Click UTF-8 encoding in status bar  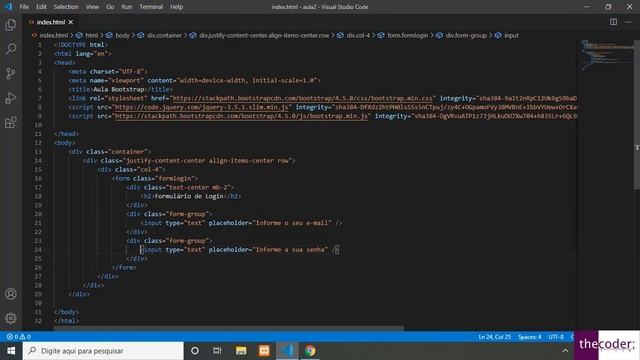556,337
